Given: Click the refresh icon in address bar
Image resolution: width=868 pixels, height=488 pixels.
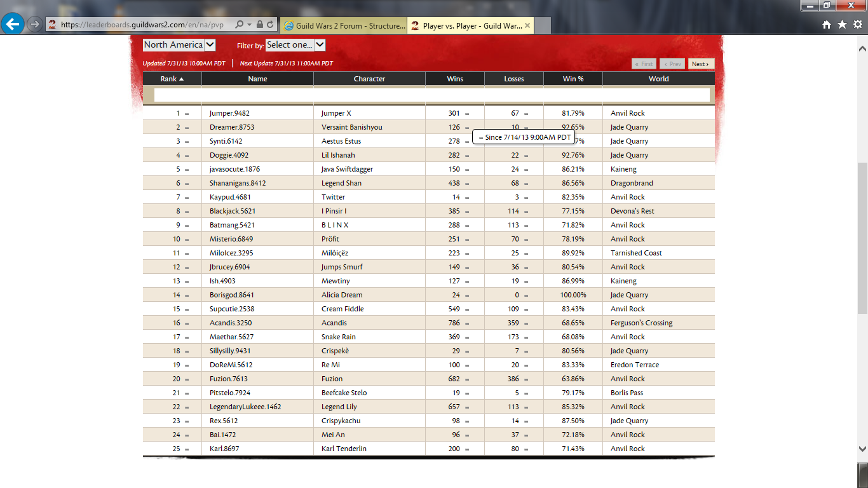Looking at the screenshot, I should 271,25.
